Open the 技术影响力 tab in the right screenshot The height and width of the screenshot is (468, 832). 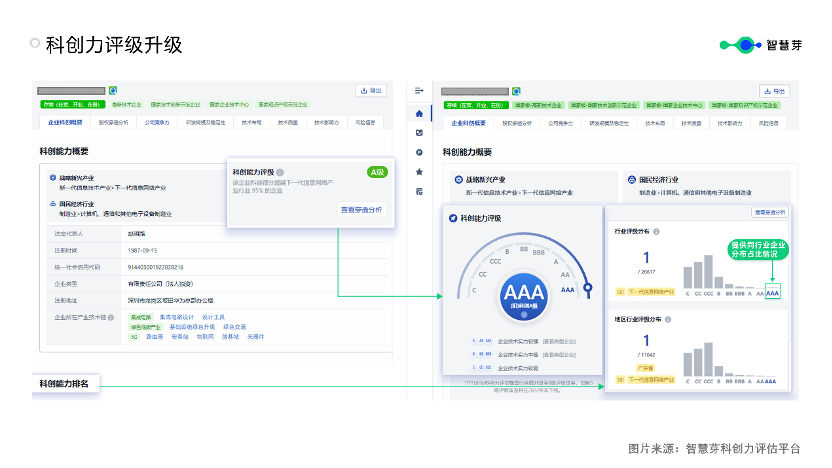(730, 123)
